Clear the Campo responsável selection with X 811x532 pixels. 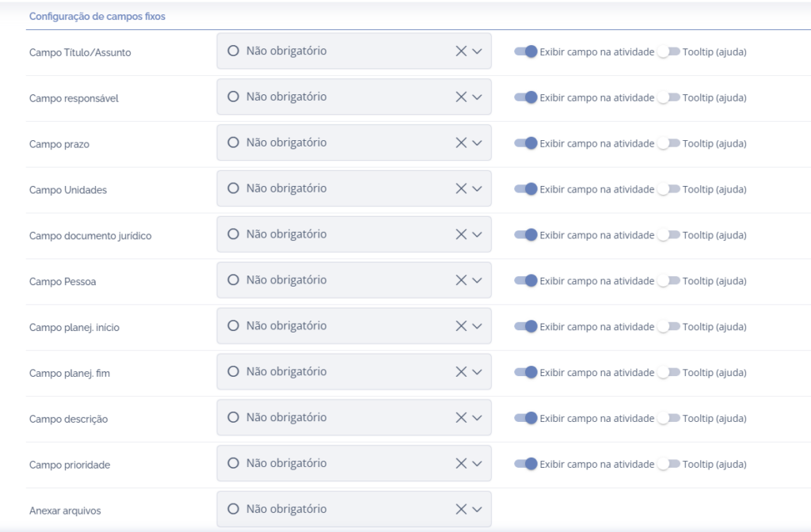(x=461, y=97)
